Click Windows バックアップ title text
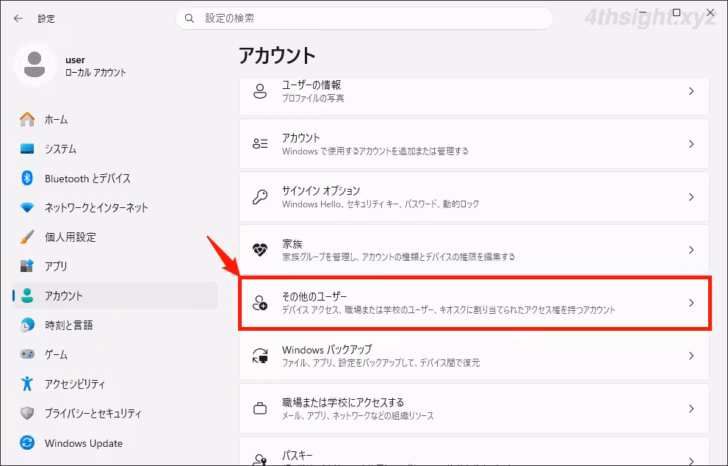The height and width of the screenshot is (466, 728). pos(327,350)
